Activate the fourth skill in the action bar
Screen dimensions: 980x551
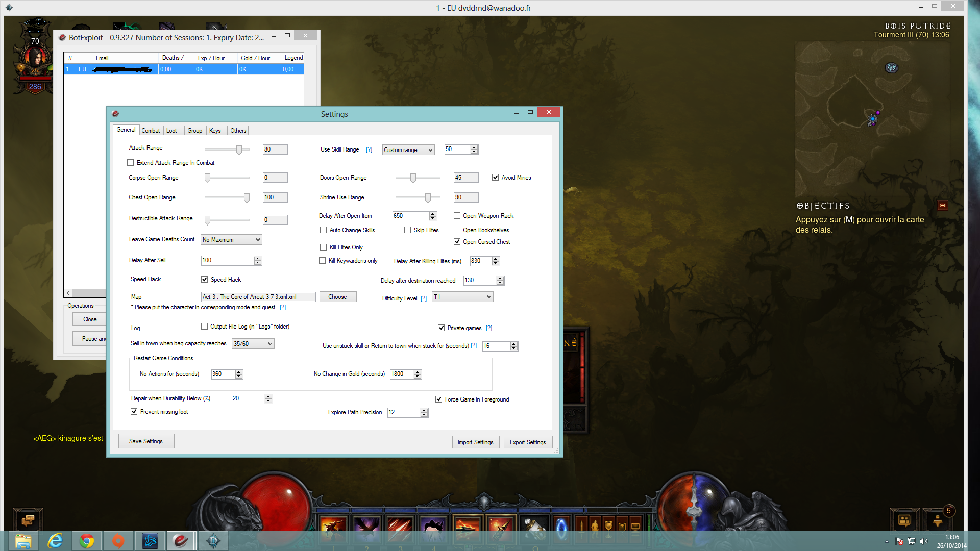click(434, 529)
